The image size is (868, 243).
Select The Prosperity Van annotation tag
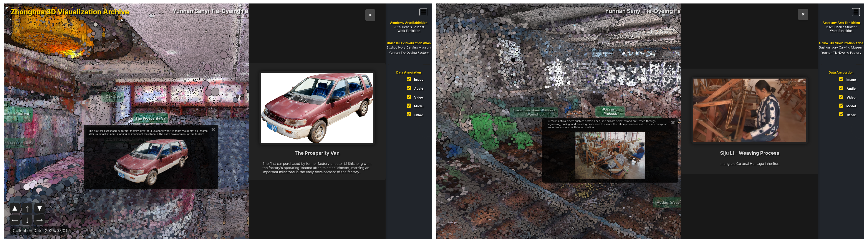coord(151,119)
